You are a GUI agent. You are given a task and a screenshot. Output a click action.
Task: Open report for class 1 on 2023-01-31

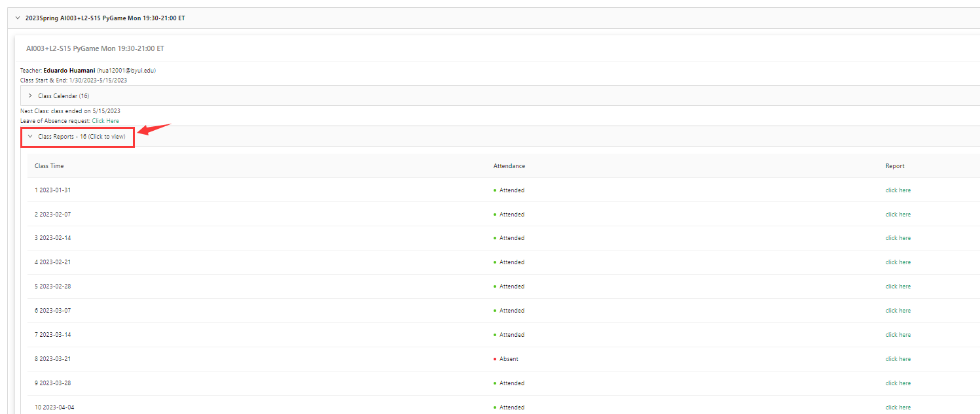pyautogui.click(x=898, y=190)
